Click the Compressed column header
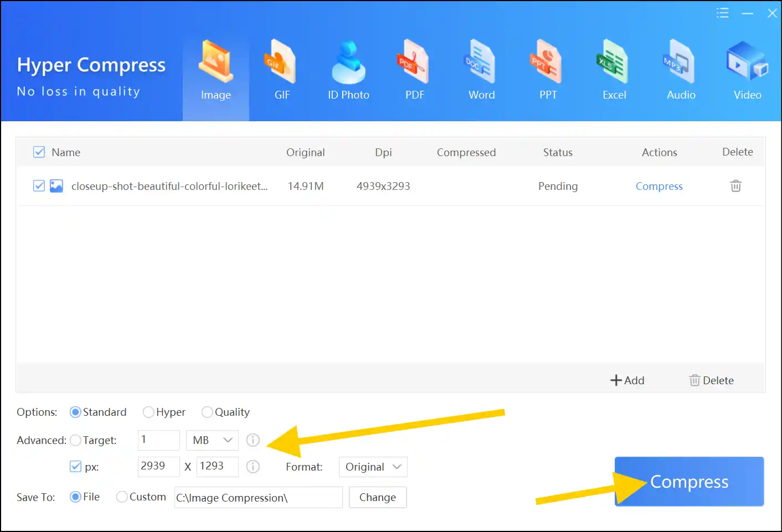 (466, 152)
